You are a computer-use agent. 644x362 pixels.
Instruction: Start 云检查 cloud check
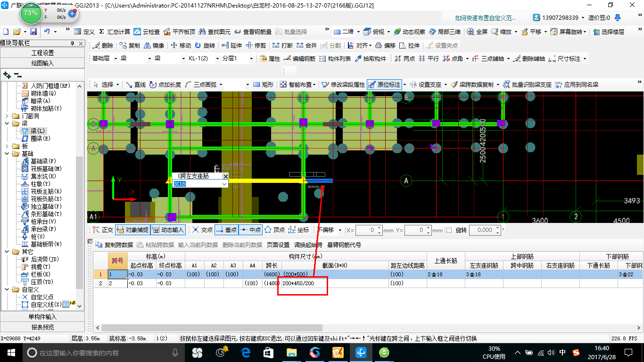tap(147, 32)
